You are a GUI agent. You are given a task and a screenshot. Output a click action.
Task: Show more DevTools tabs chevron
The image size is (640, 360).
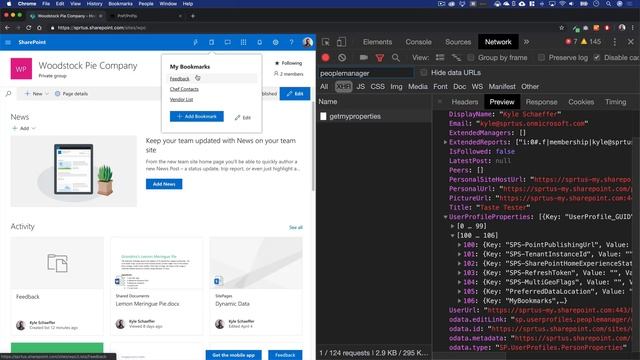[x=527, y=42]
